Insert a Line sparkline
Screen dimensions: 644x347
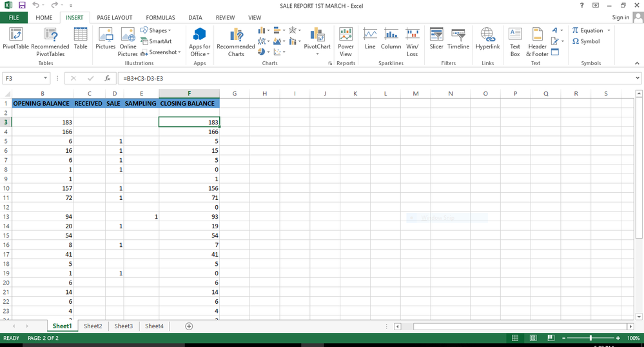click(x=370, y=39)
